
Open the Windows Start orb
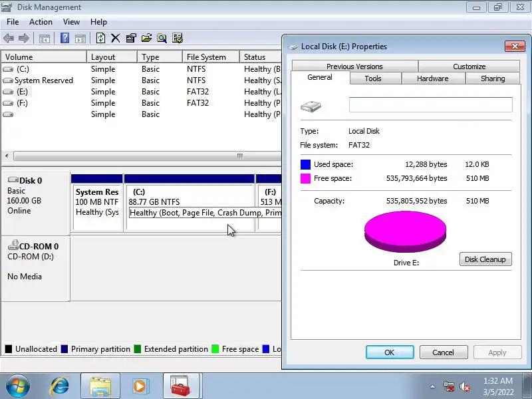pos(17,386)
